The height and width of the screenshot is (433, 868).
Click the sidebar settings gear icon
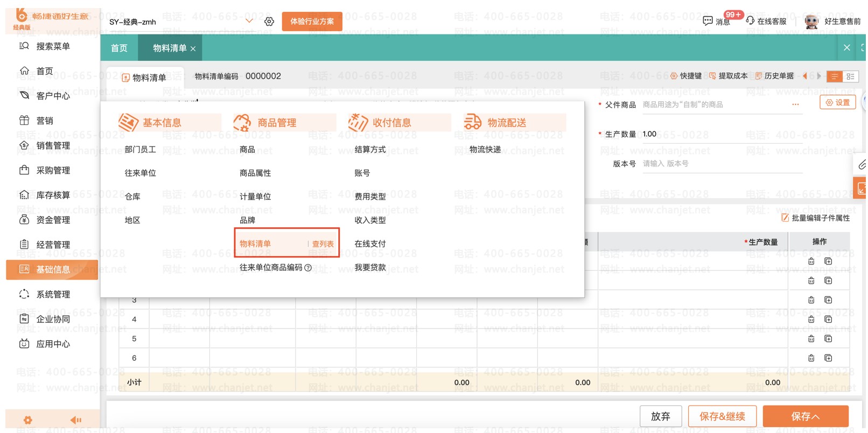point(28,420)
